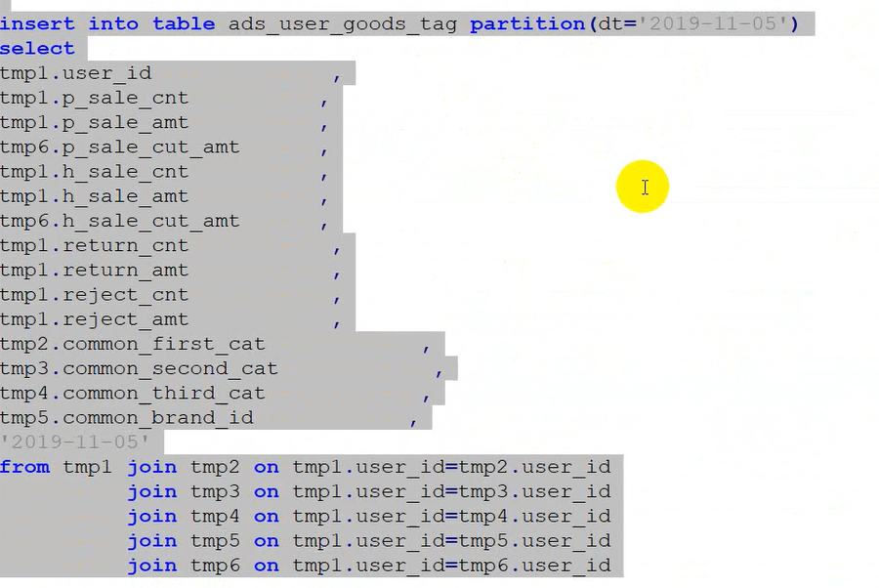Click the tmp1.return_amt column
The height and width of the screenshot is (588, 879).
(x=94, y=271)
